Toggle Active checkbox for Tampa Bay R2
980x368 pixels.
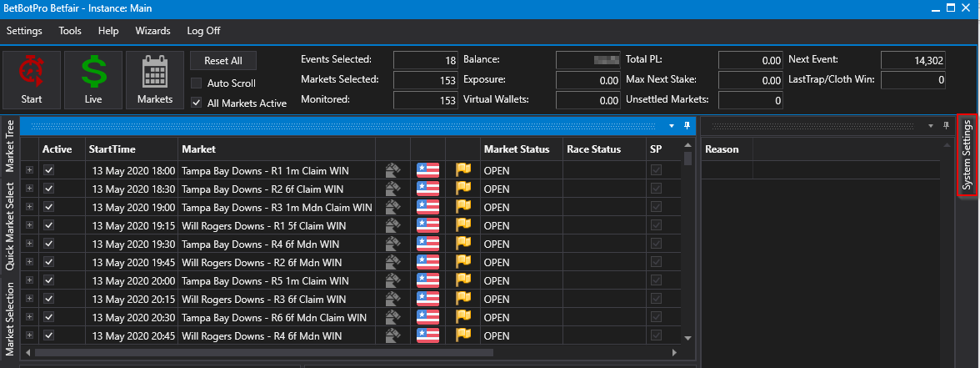(49, 189)
